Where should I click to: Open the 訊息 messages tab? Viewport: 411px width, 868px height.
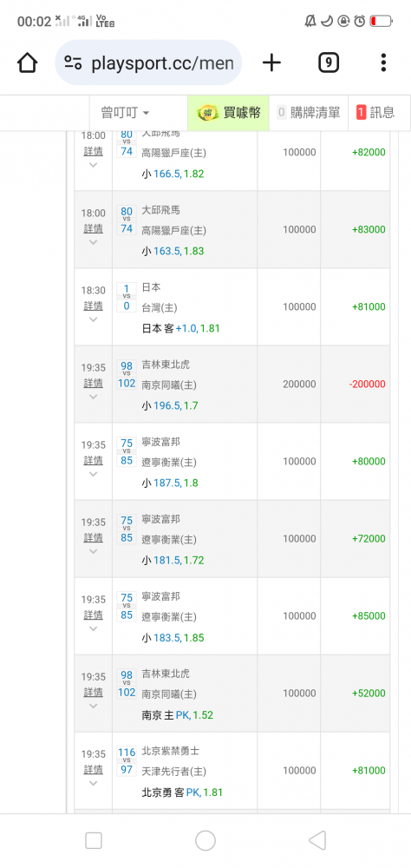click(x=376, y=113)
